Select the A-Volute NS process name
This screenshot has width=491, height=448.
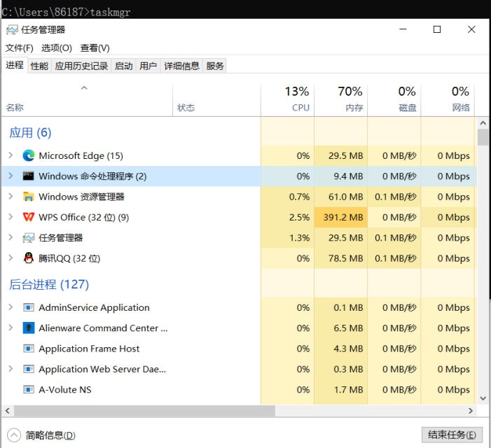[65, 389]
